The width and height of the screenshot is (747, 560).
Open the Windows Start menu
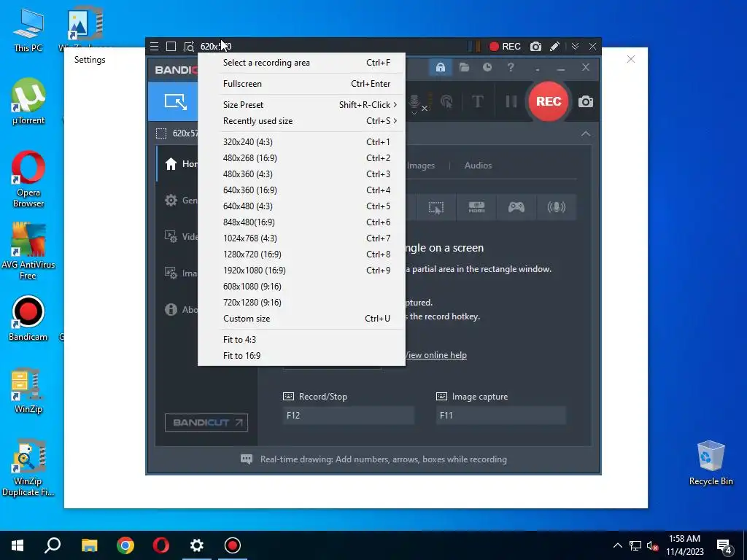18,545
